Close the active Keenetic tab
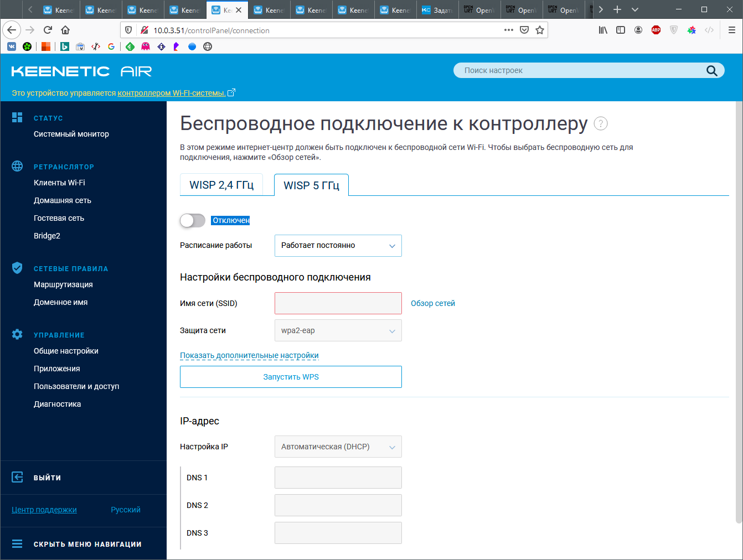This screenshot has height=560, width=743. click(x=239, y=10)
